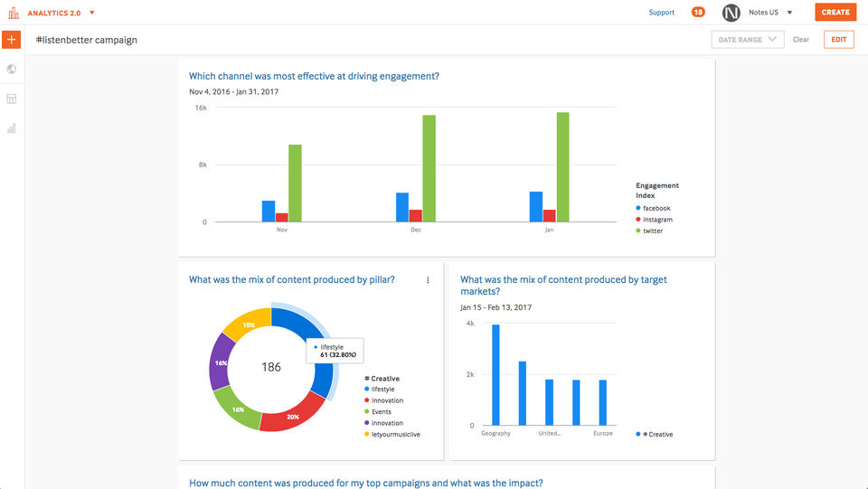This screenshot has height=489, width=868.
Task: Select the purple 16% donut segment
Action: (221, 362)
